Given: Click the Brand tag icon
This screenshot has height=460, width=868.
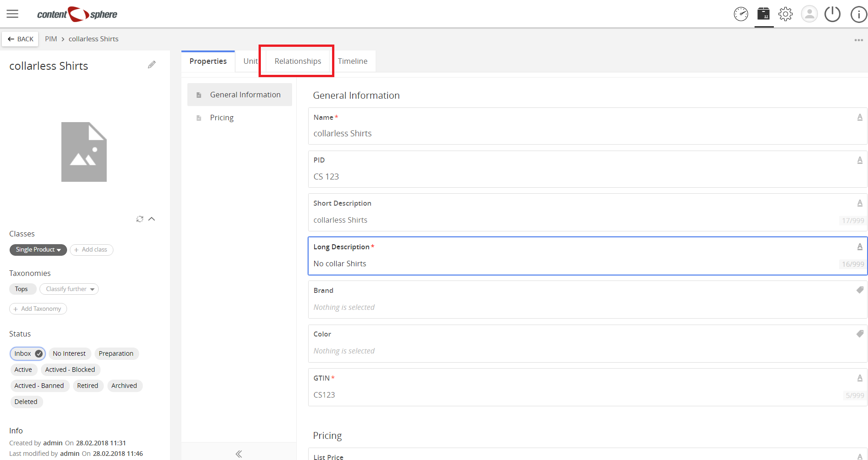Looking at the screenshot, I should pos(860,290).
